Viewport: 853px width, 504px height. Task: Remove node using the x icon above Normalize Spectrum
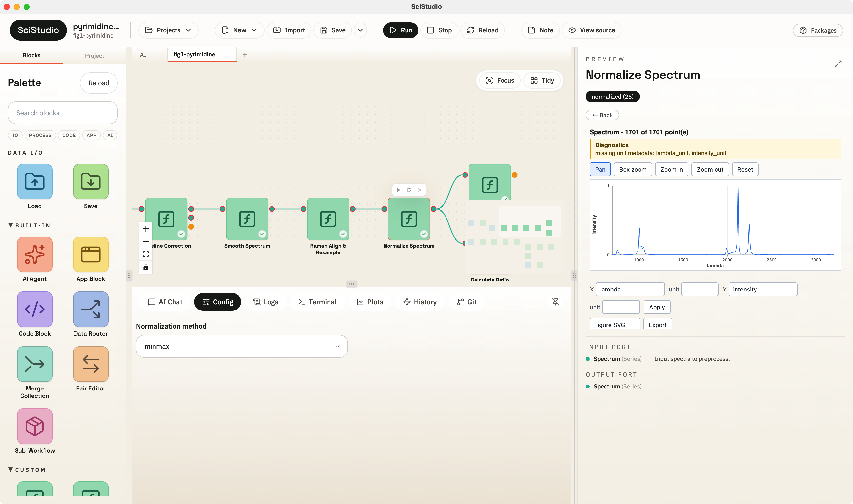420,190
